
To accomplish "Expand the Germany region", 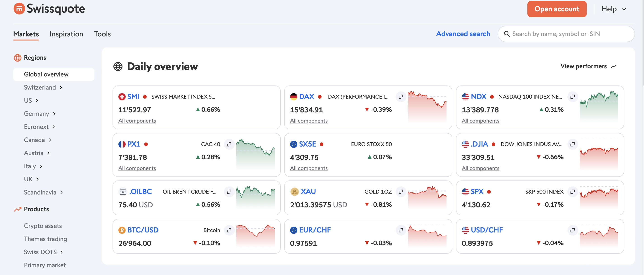I will [x=54, y=114].
